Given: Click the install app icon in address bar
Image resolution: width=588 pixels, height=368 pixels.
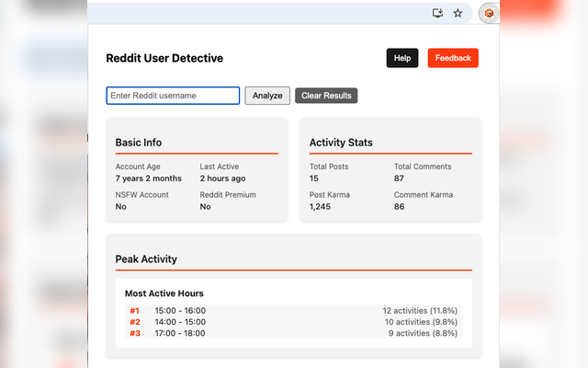Looking at the screenshot, I should (x=437, y=14).
